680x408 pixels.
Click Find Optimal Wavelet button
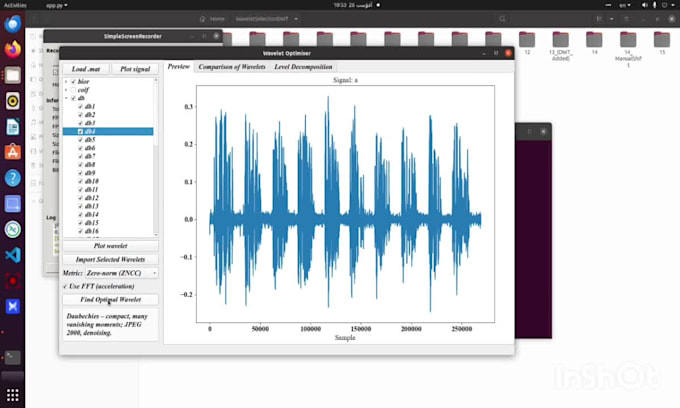(x=111, y=300)
